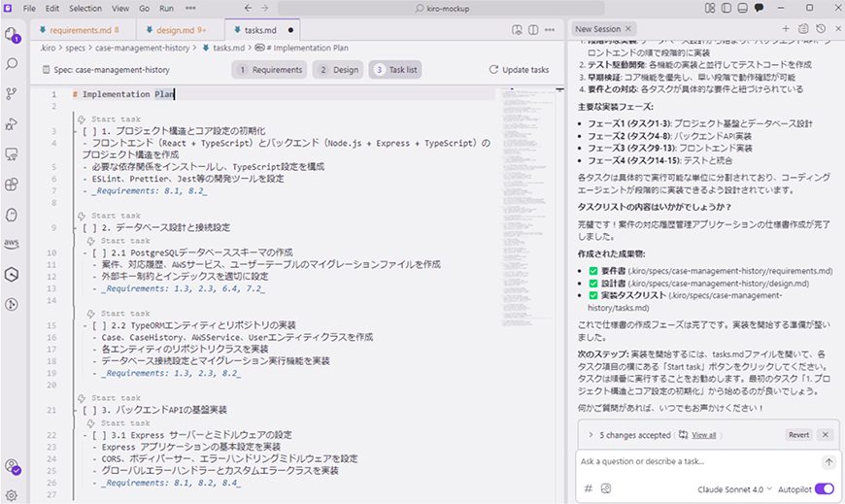Go to spec step 2 Design
Screen dimensions: 845x504
[x=338, y=70]
